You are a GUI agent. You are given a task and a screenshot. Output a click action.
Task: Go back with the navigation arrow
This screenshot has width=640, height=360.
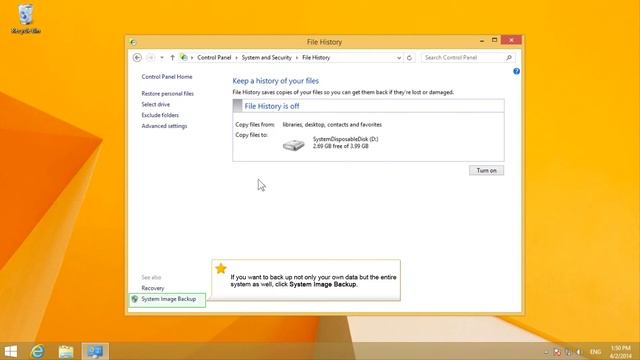tap(137, 58)
